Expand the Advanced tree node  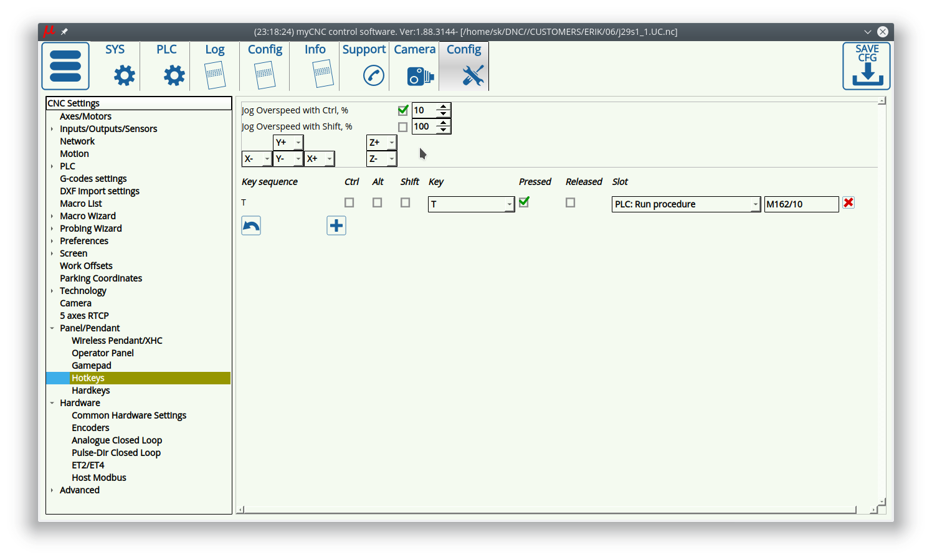(52, 490)
